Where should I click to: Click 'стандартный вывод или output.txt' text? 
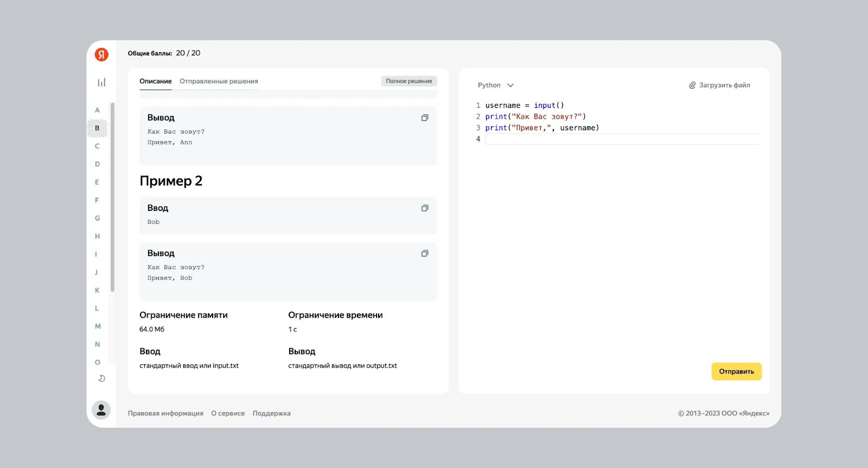coord(342,366)
